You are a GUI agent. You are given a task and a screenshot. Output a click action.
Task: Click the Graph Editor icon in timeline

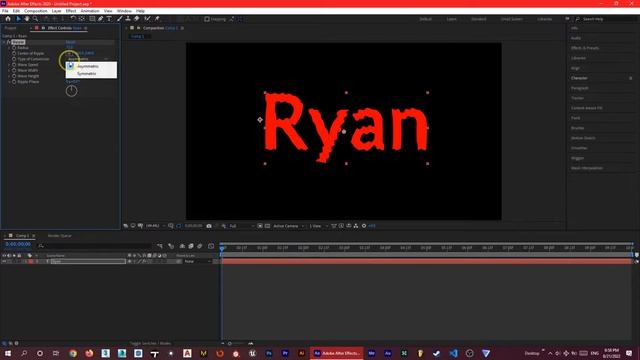(211, 246)
